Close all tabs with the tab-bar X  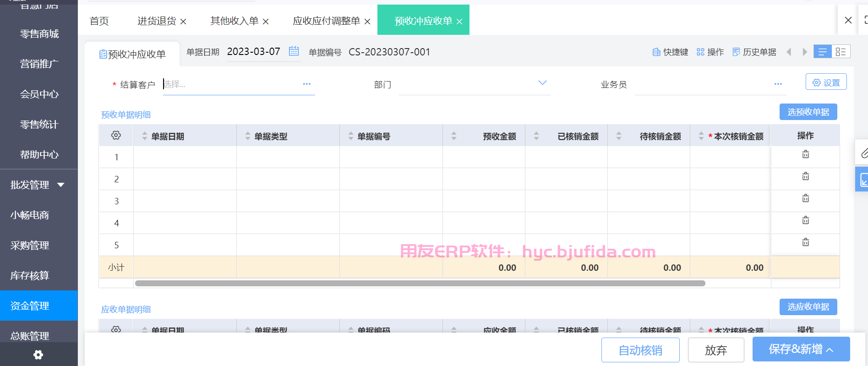pyautogui.click(x=848, y=20)
